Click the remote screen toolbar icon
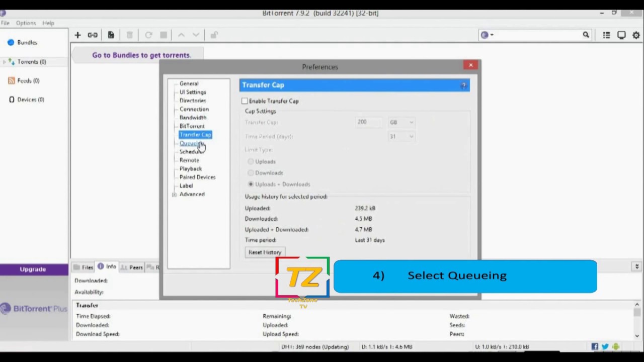The width and height of the screenshot is (644, 362). pyautogui.click(x=621, y=35)
